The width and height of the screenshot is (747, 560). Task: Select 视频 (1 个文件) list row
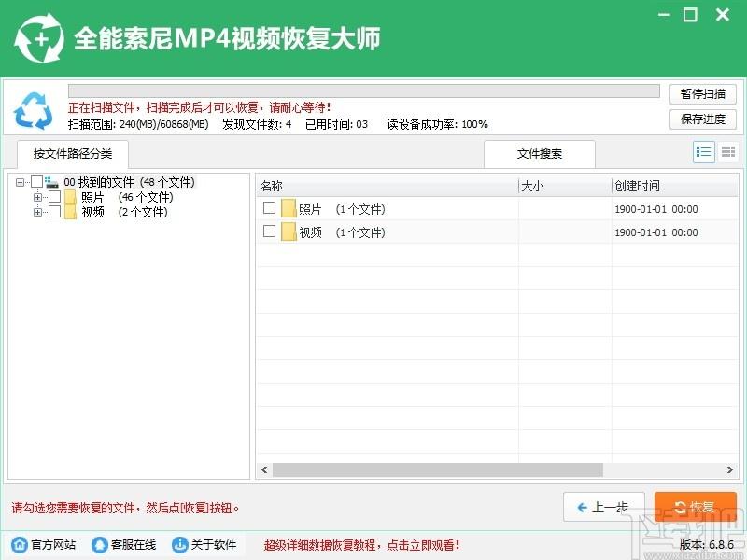[498, 231]
